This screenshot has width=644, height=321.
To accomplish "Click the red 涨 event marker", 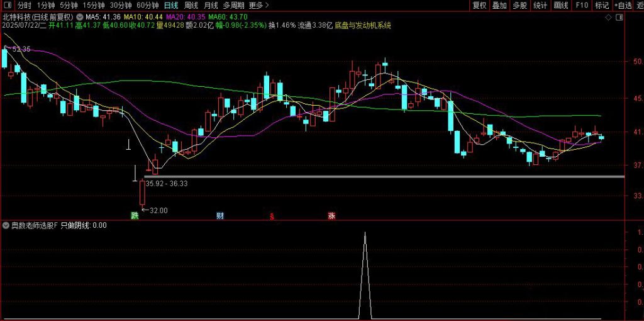I will (331, 216).
